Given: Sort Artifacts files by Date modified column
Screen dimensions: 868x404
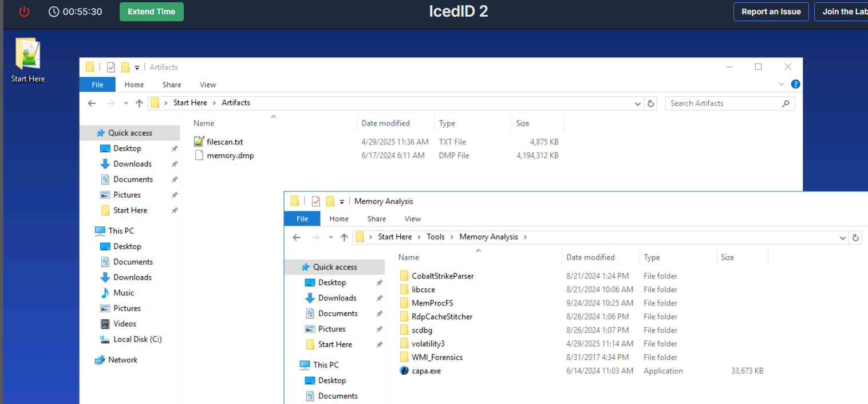Looking at the screenshot, I should [386, 123].
